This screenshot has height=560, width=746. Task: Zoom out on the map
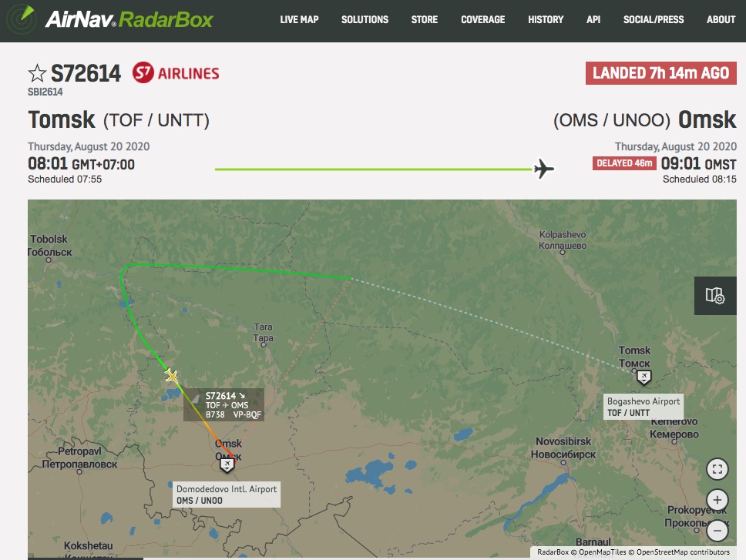coord(717,530)
